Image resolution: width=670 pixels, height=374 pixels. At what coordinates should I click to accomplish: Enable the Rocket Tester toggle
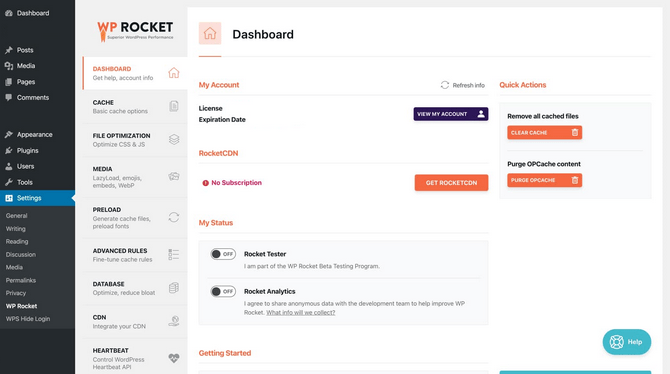pos(223,254)
